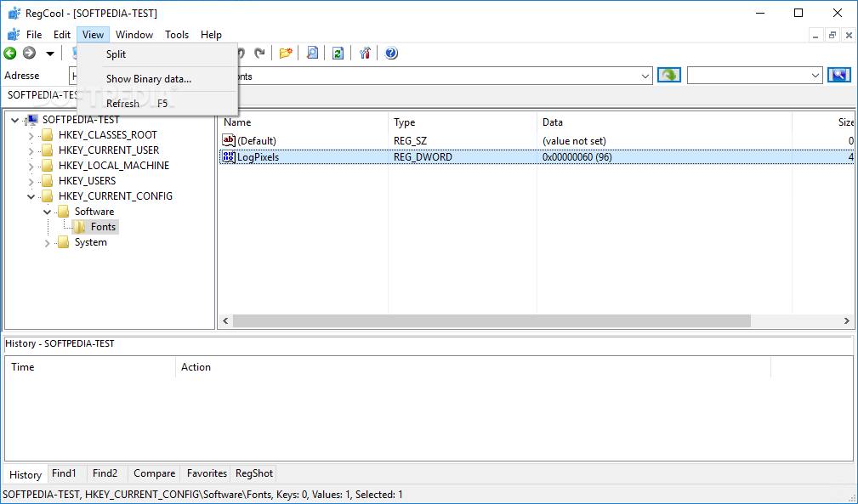Collapse the SOFTPEDIA-TEST root node

[14, 120]
